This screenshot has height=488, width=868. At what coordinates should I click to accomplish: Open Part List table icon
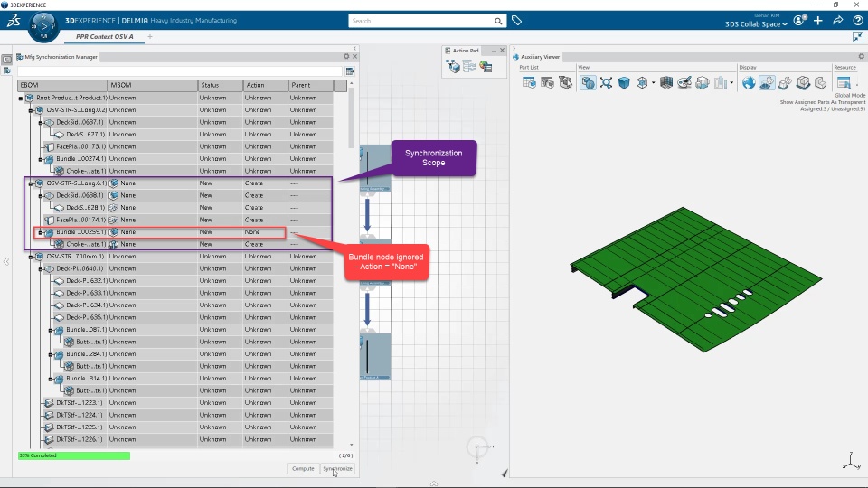529,83
